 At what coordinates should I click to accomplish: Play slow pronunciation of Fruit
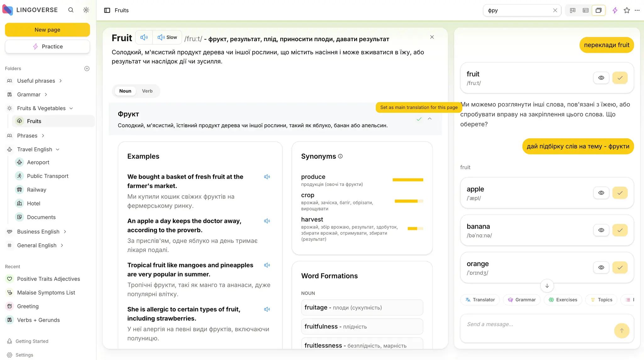[167, 37]
